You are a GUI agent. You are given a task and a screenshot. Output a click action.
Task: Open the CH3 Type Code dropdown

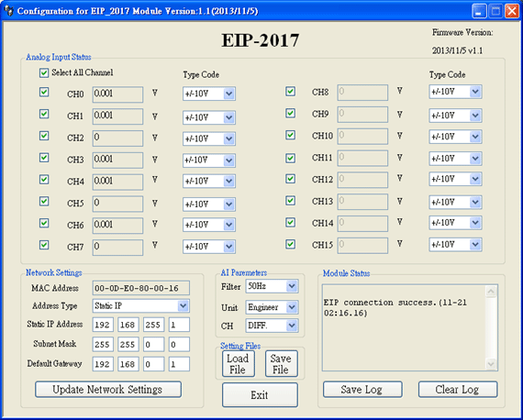point(209,160)
